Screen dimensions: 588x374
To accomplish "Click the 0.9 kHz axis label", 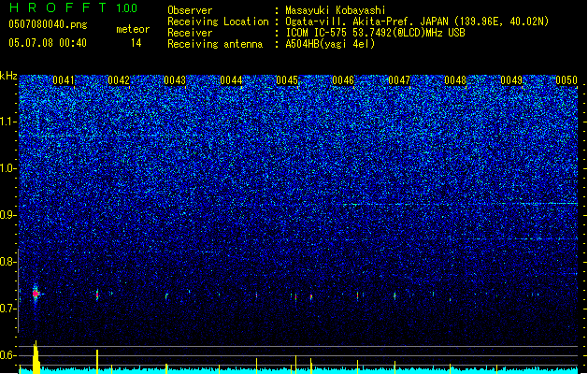I will (x=7, y=215).
